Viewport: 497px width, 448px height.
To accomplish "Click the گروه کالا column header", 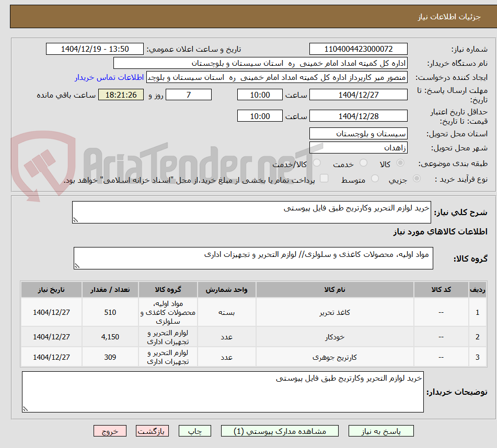I will 168,290.
